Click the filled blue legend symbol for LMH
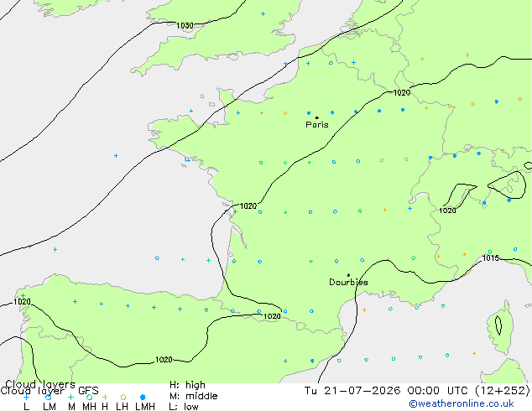Viewport: 532px width, 411px height. click(143, 397)
